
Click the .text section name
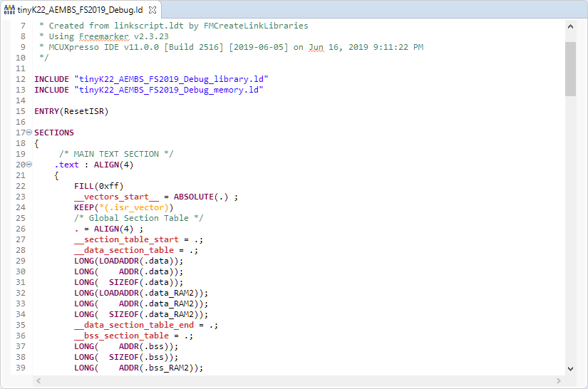point(67,165)
